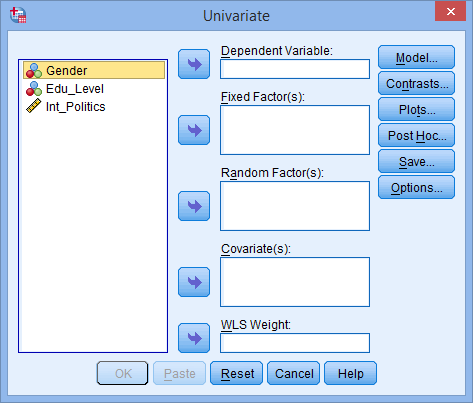
Task: Click the nominal icon beside Gender
Action: coord(34,71)
